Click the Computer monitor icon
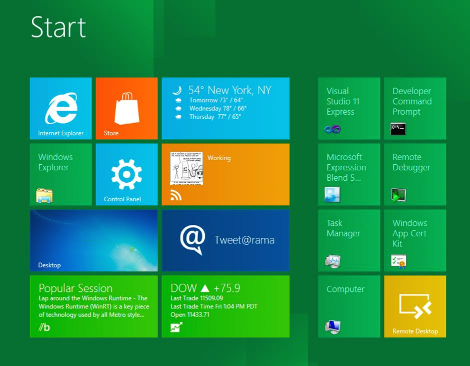This screenshot has width=470, height=366. pyautogui.click(x=333, y=327)
